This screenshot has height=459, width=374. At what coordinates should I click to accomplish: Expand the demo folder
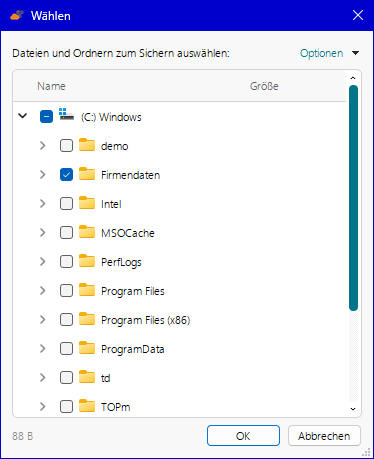coord(42,146)
